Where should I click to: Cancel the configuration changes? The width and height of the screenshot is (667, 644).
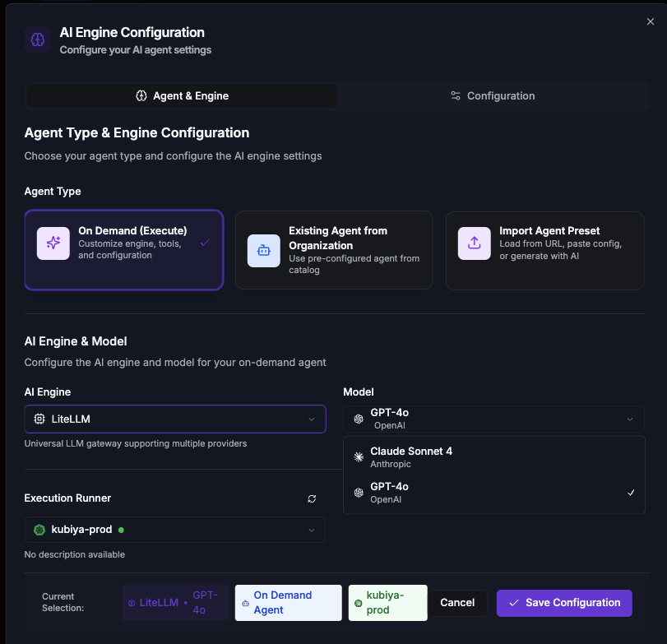457,603
